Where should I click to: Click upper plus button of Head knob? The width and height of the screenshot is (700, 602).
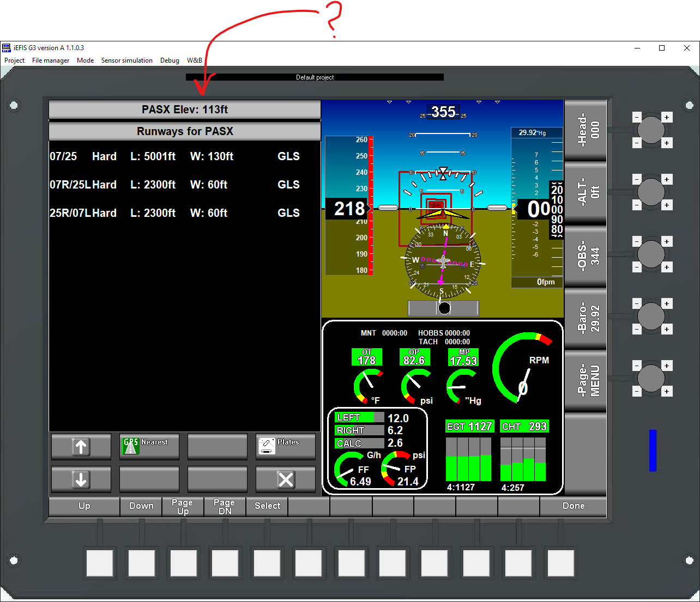click(x=667, y=117)
